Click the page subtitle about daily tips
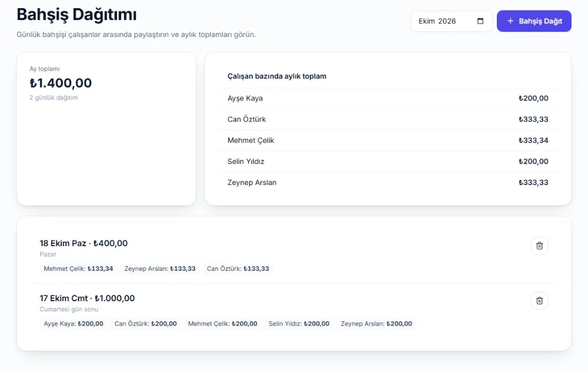 click(136, 35)
